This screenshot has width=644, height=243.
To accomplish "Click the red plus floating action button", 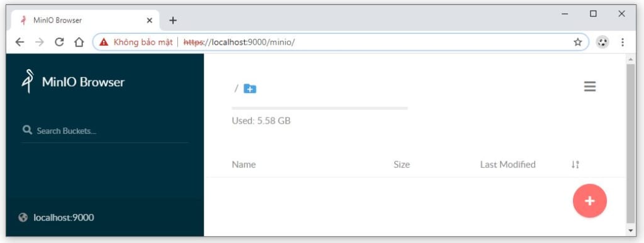I will coord(589,200).
